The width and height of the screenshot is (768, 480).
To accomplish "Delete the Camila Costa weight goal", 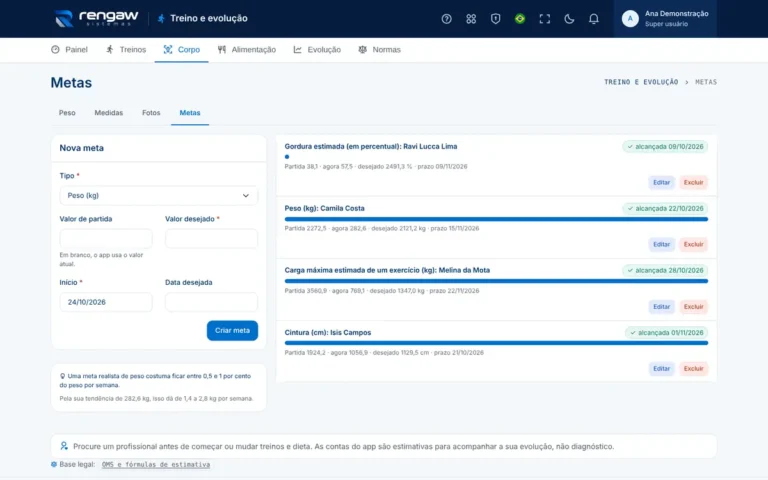I will [x=693, y=244].
